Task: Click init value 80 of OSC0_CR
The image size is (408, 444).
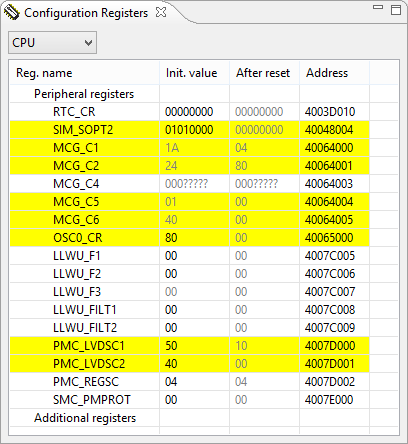Action: coord(171,238)
